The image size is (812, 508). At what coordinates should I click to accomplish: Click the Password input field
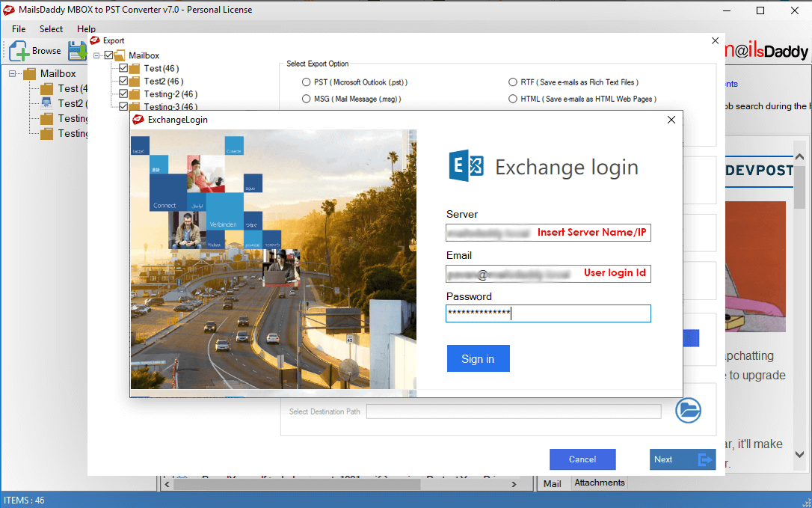click(x=548, y=313)
